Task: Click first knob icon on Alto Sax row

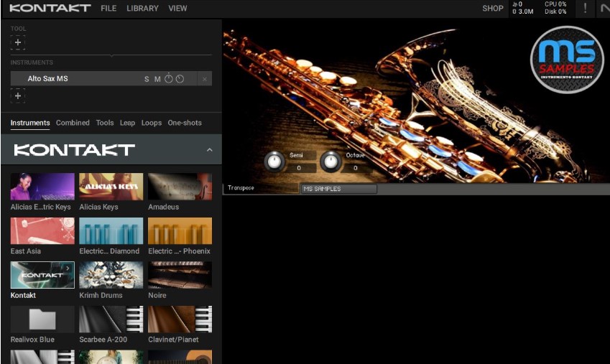Action: coord(168,78)
